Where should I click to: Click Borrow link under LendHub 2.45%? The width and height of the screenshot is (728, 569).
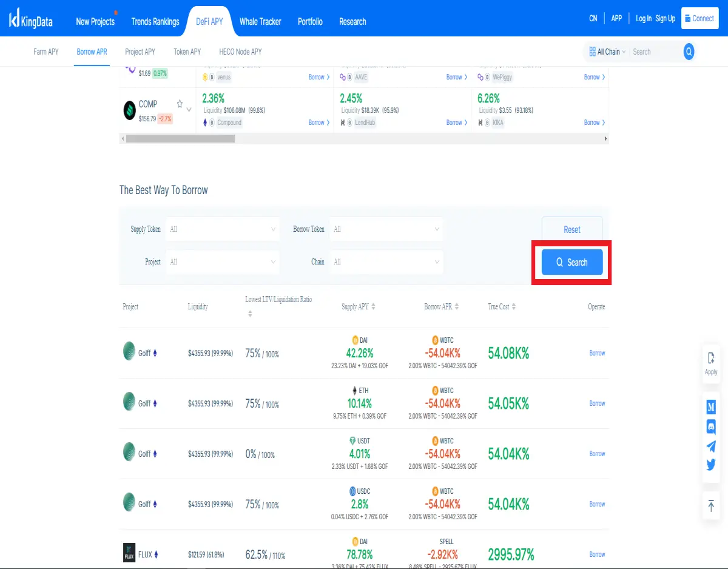point(457,123)
